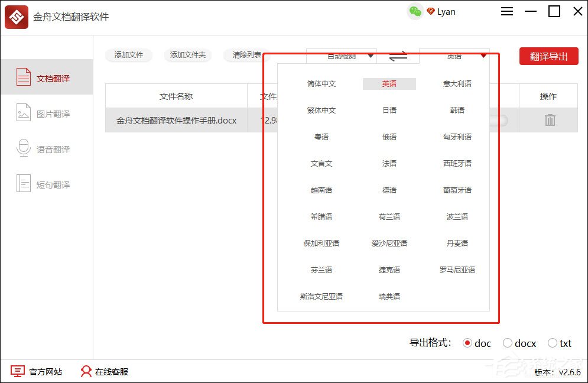
Task: Choose 西班牙语 as target language
Action: [457, 164]
